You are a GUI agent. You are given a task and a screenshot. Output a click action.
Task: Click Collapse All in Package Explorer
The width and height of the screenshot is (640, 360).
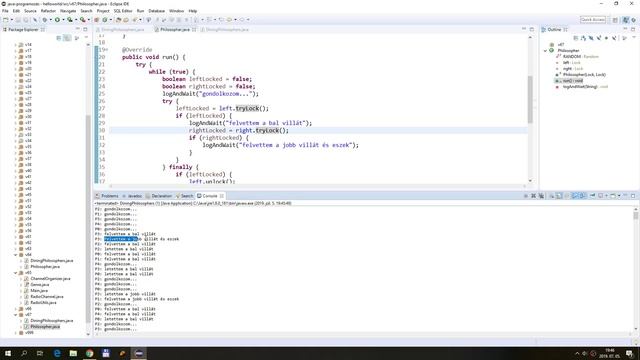click(x=58, y=38)
